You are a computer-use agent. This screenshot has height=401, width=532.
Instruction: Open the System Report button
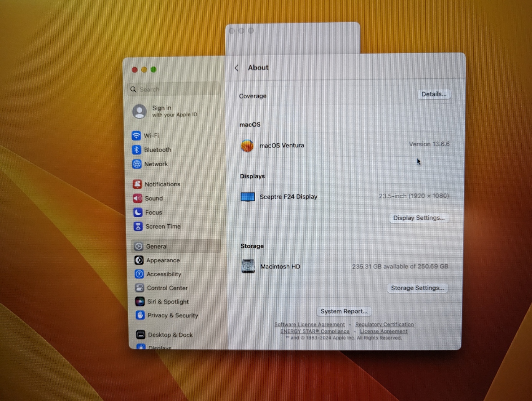pos(344,312)
